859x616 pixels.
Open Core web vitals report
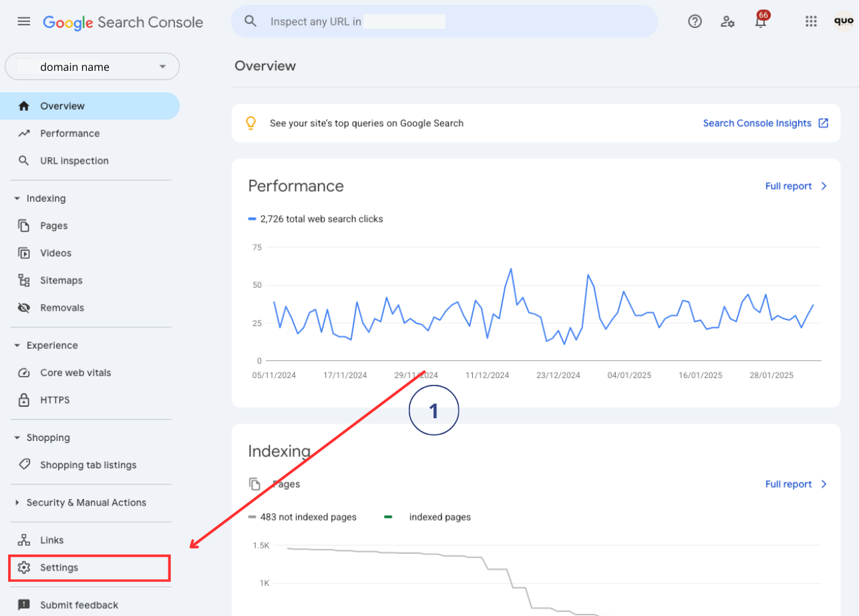click(x=75, y=373)
